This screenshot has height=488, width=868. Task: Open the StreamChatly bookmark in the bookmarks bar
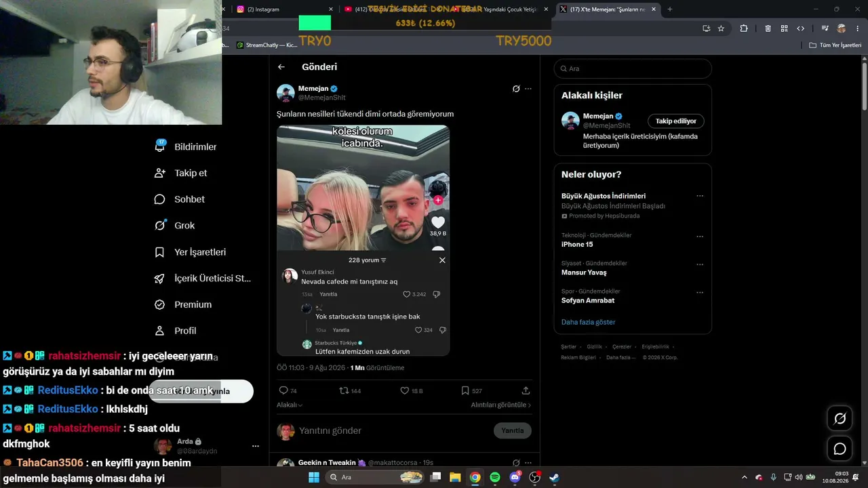click(267, 45)
